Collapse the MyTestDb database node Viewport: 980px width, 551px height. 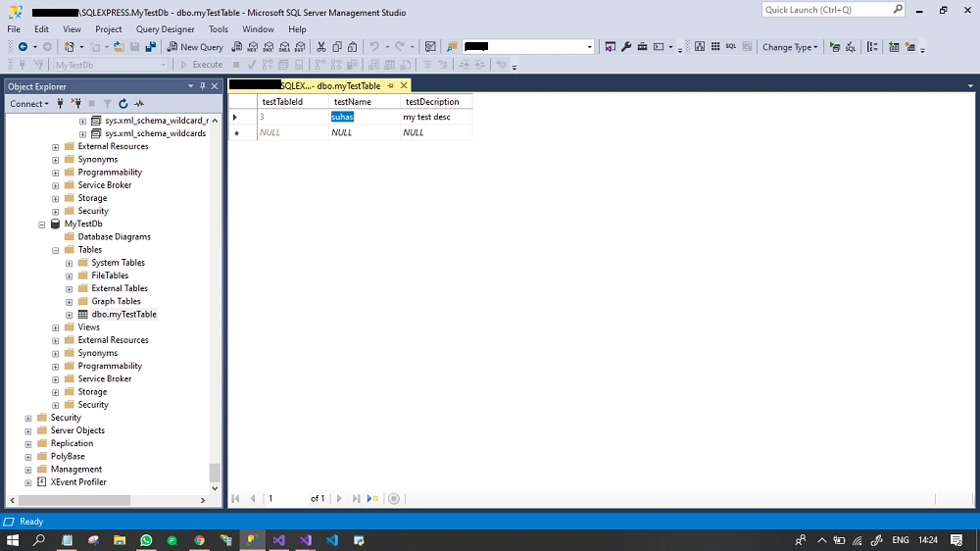pos(42,224)
